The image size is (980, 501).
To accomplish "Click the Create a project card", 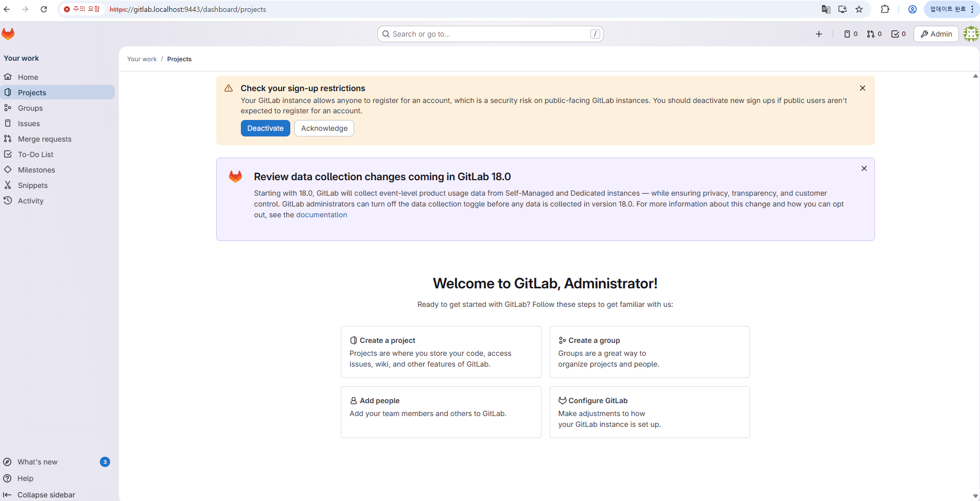I will [441, 352].
